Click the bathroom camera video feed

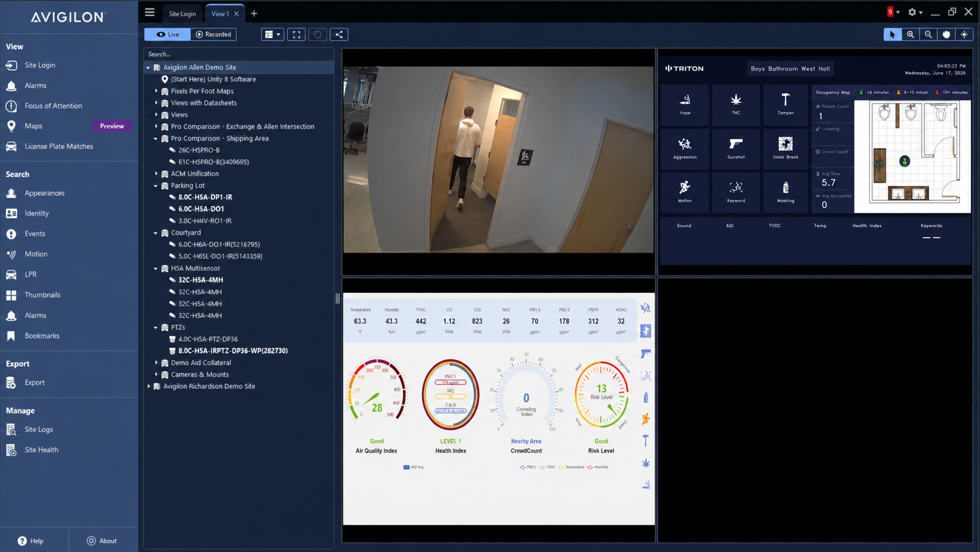tap(498, 160)
